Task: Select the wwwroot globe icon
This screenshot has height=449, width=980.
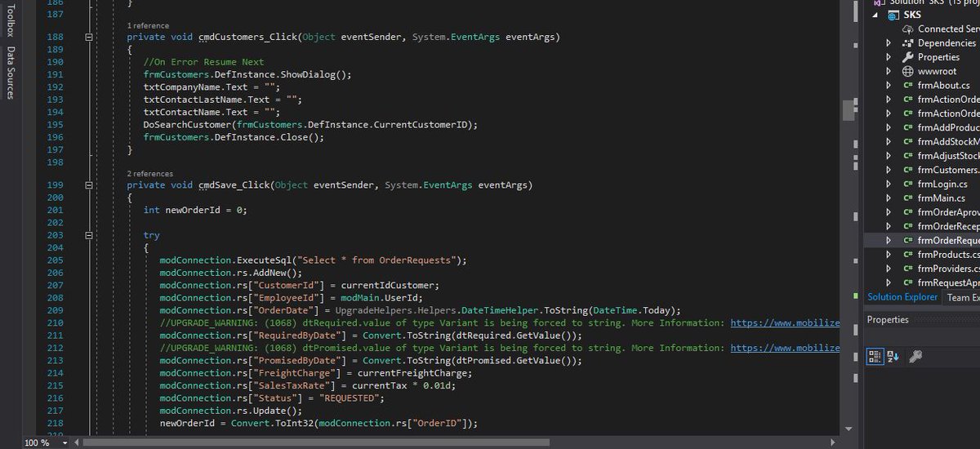Action: pyautogui.click(x=908, y=71)
